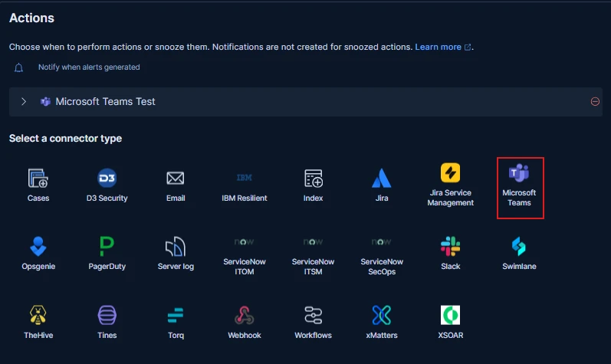Screen dimensions: 611x364
Task: Select TheHive connector icon
Action: pos(38,315)
